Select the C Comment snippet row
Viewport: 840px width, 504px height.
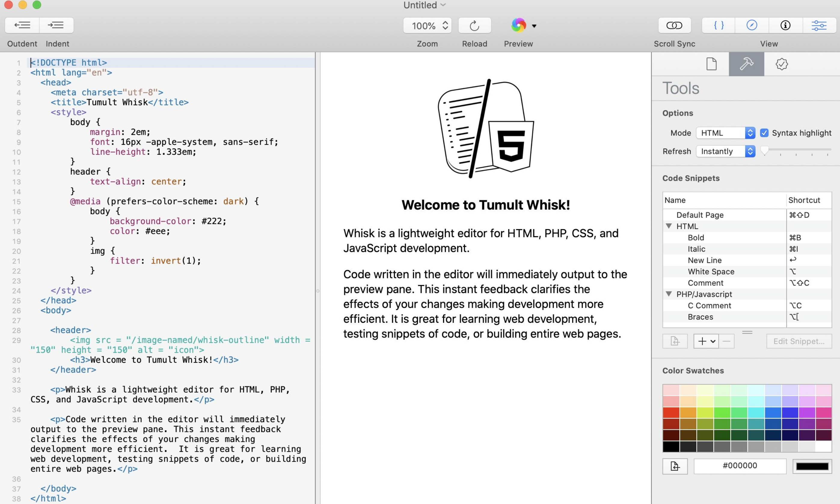tap(747, 306)
